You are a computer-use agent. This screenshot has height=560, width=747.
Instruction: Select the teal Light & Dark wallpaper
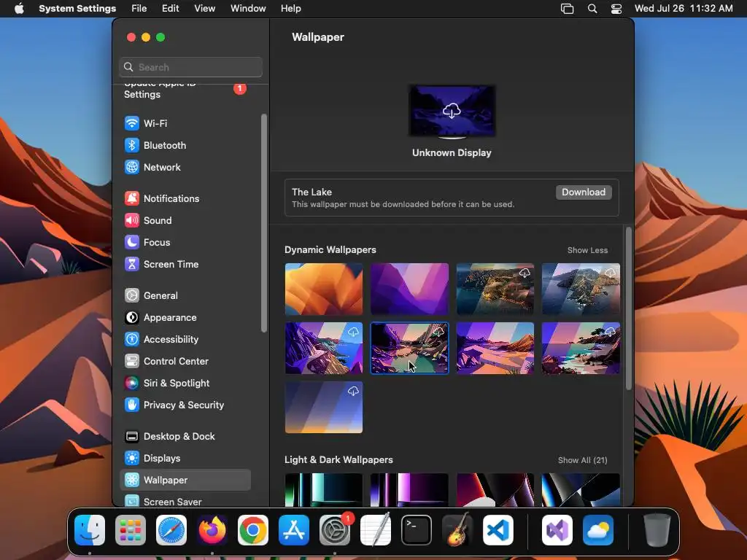pos(324,489)
